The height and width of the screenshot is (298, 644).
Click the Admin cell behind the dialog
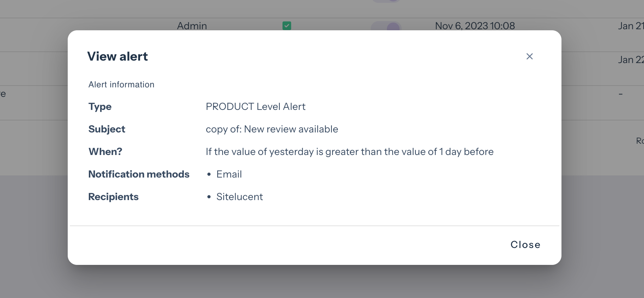192,26
